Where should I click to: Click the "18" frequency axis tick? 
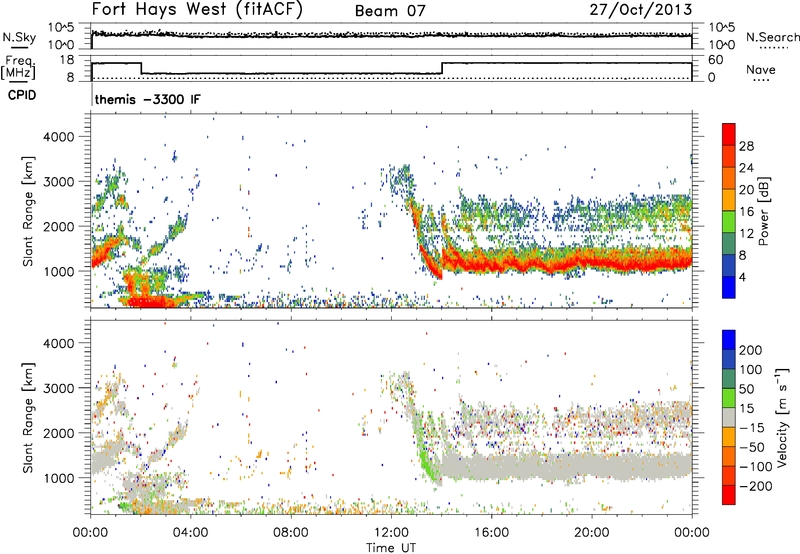pos(67,60)
